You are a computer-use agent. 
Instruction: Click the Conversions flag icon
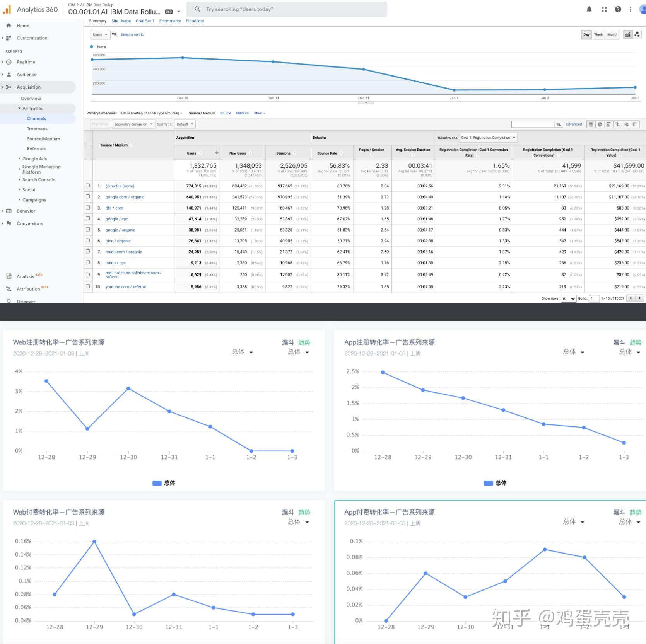coord(9,223)
